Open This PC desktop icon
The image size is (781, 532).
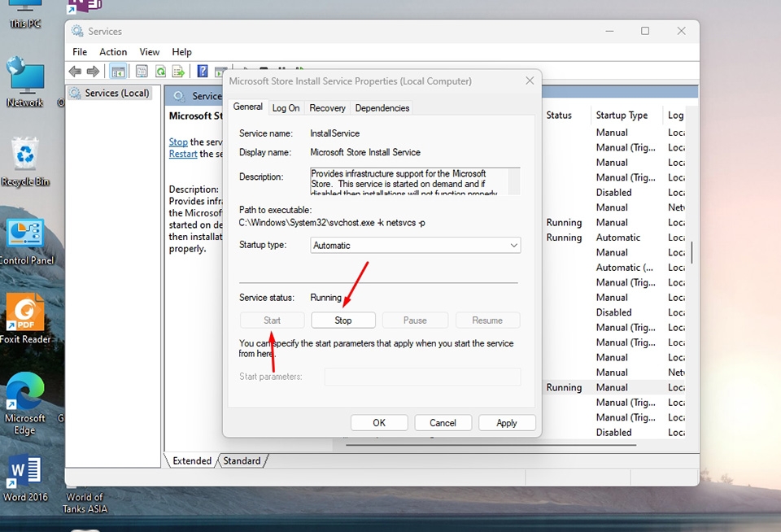point(25,14)
